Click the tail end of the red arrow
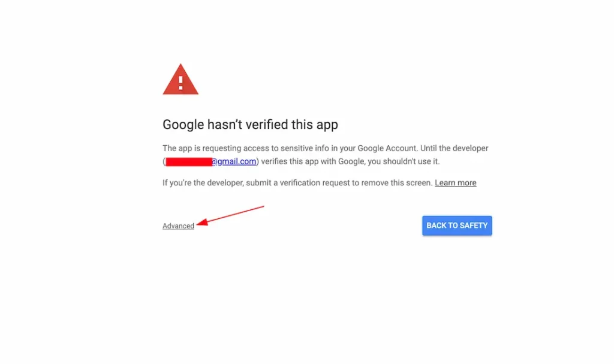614x364 pixels. (263, 207)
